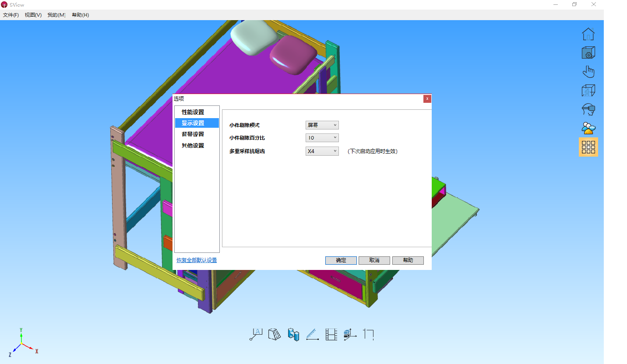Image resolution: width=627 pixels, height=364 pixels.
Task: Select the measurement ruler tool
Action: point(312,334)
